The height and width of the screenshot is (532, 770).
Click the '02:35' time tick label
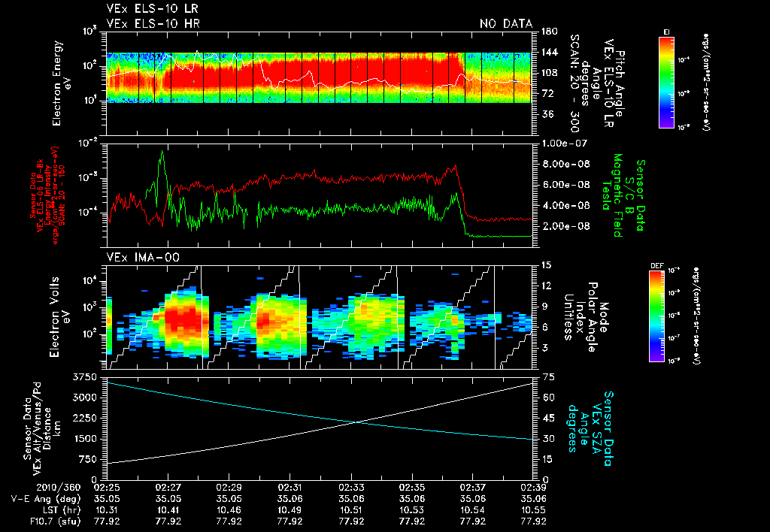pyautogui.click(x=412, y=488)
